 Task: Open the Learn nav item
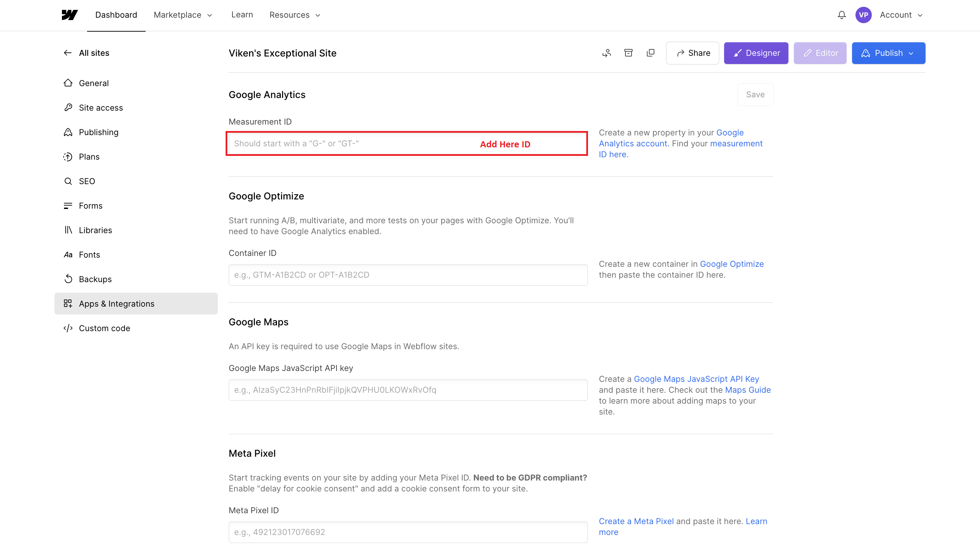click(x=242, y=15)
